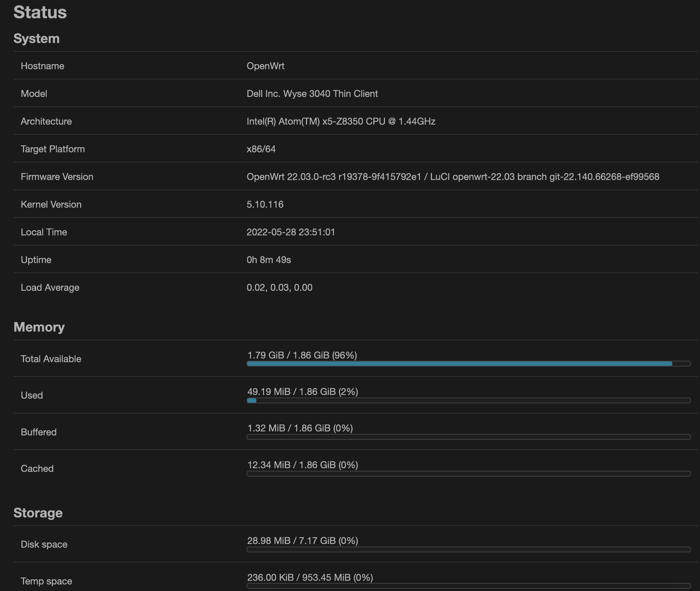
Task: Click the System section heading
Action: (x=36, y=39)
